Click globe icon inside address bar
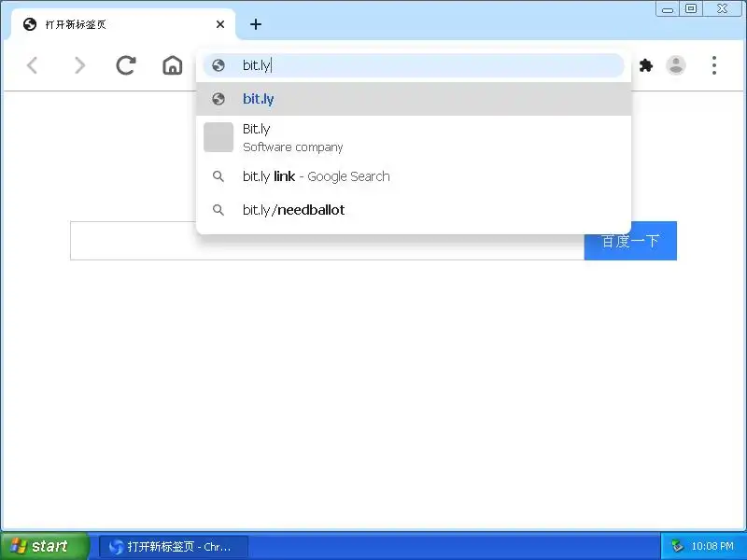 pos(218,65)
